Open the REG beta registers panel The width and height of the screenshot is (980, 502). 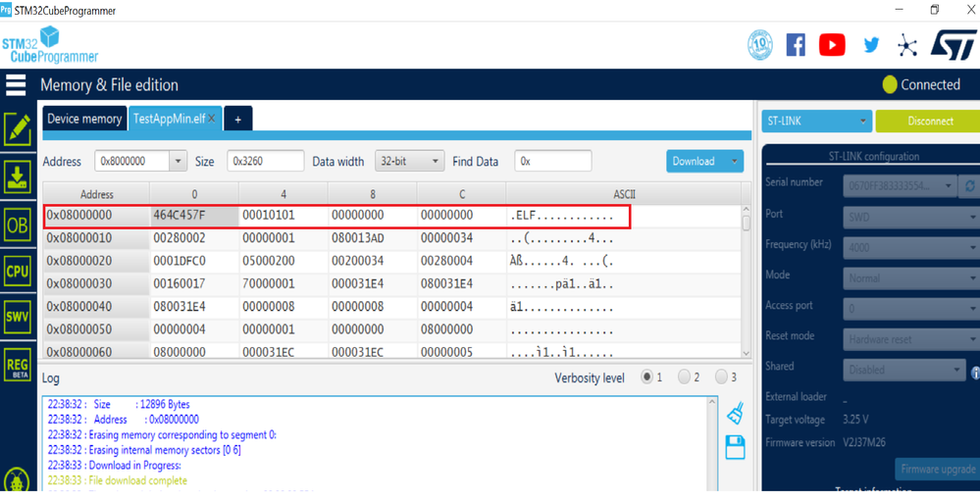click(x=18, y=365)
